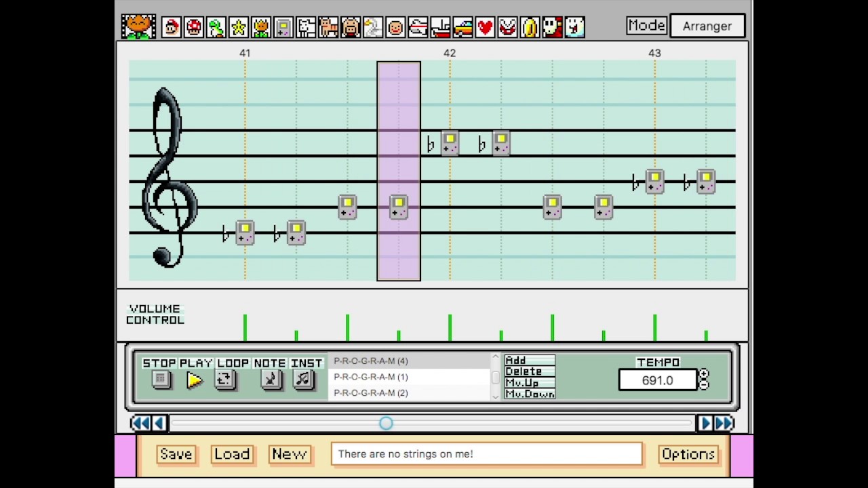Toggle the INST mute button
This screenshot has height=488, width=868.
302,380
